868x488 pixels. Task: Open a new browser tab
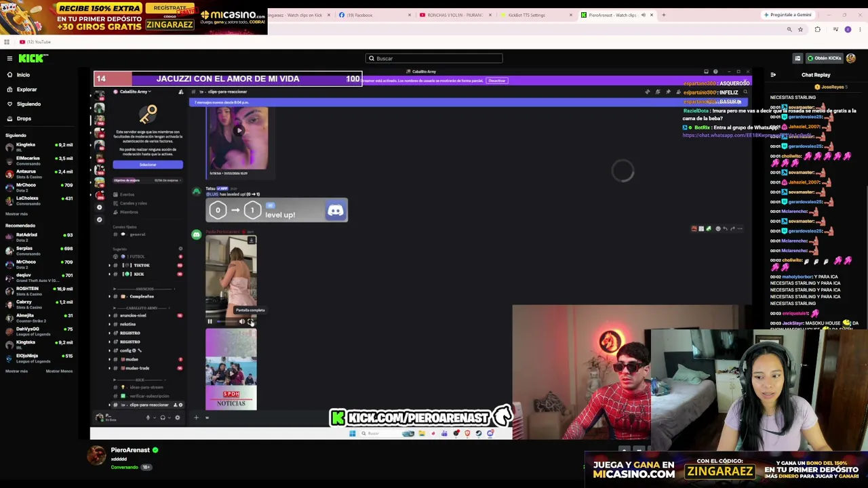coord(663,15)
